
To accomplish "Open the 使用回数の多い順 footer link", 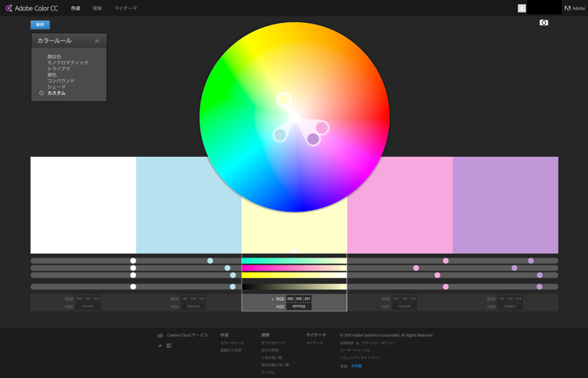I will click(x=275, y=365).
